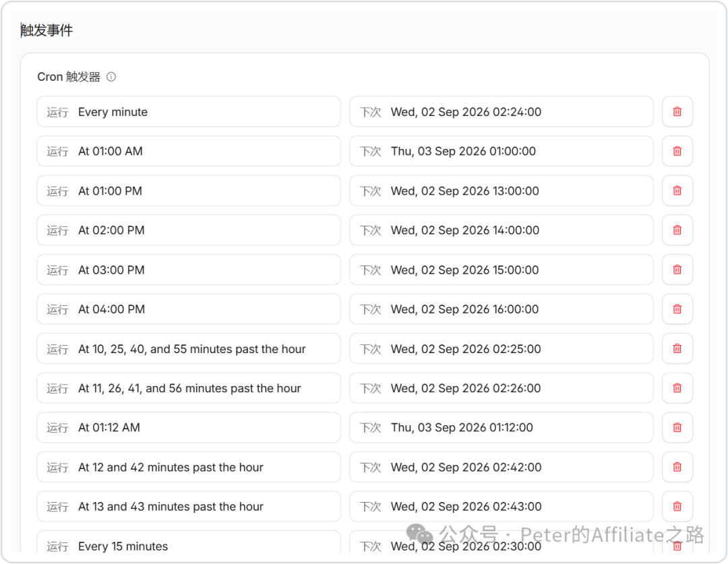The height and width of the screenshot is (564, 728).
Task: Select the At 01:00 PM run field
Action: [x=189, y=190]
